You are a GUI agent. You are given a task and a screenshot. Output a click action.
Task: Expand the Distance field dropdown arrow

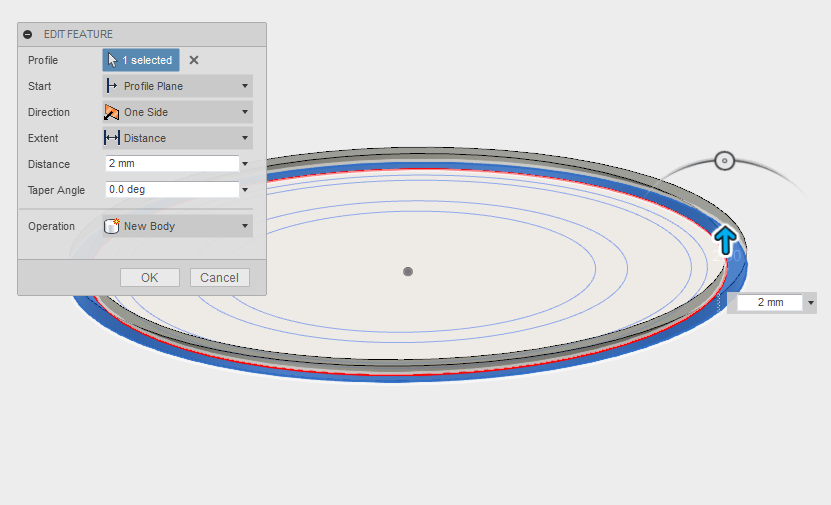[x=245, y=164]
